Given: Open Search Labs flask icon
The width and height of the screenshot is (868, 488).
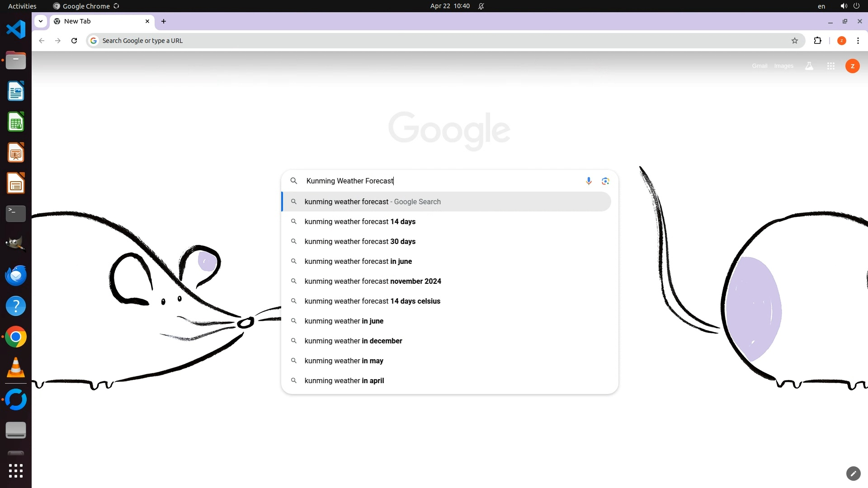Looking at the screenshot, I should [809, 66].
